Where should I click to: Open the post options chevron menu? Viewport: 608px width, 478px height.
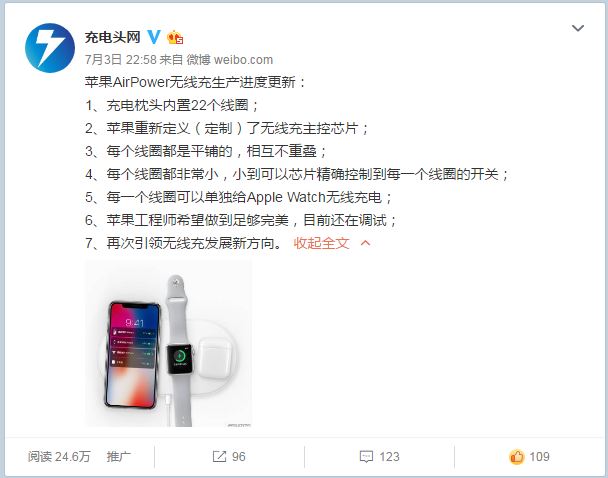point(578,28)
